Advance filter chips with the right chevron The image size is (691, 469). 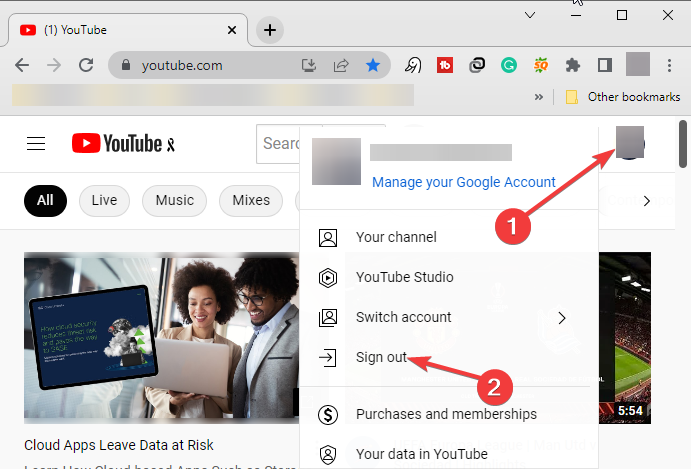[x=646, y=201]
